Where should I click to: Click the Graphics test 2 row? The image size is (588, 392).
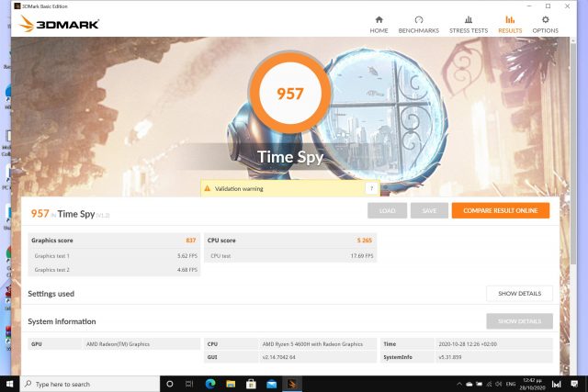114,270
